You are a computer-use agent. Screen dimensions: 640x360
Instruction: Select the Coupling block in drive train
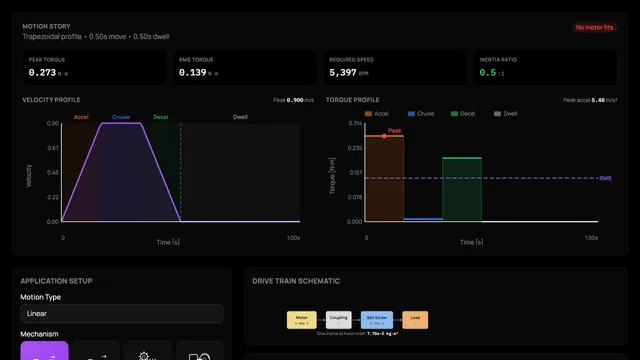(338, 320)
